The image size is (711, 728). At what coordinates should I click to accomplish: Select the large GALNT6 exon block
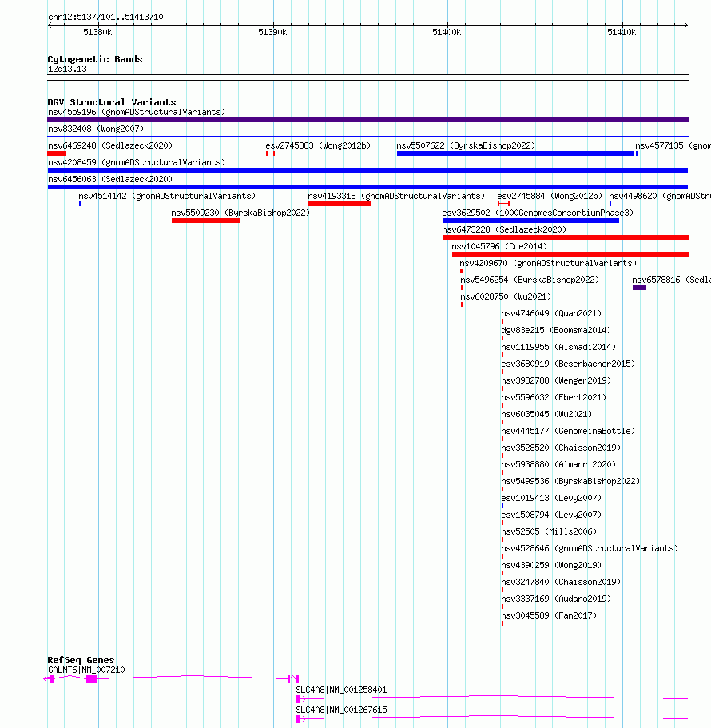[x=92, y=679]
